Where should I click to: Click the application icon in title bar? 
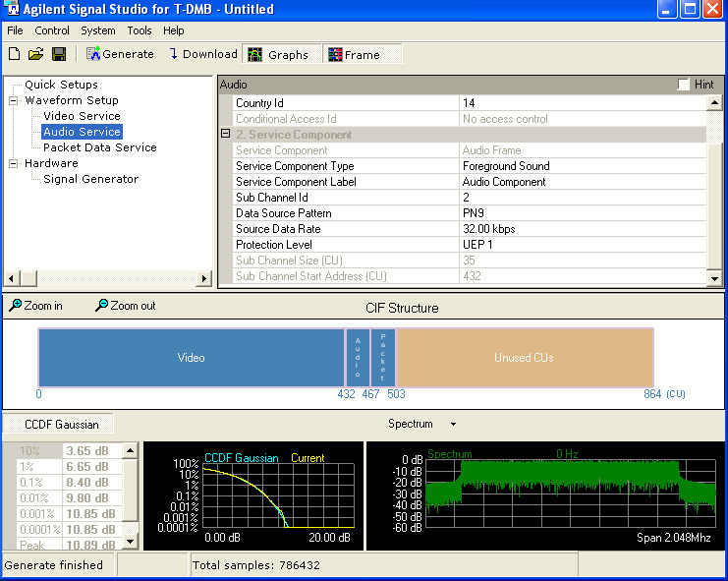(x=12, y=9)
